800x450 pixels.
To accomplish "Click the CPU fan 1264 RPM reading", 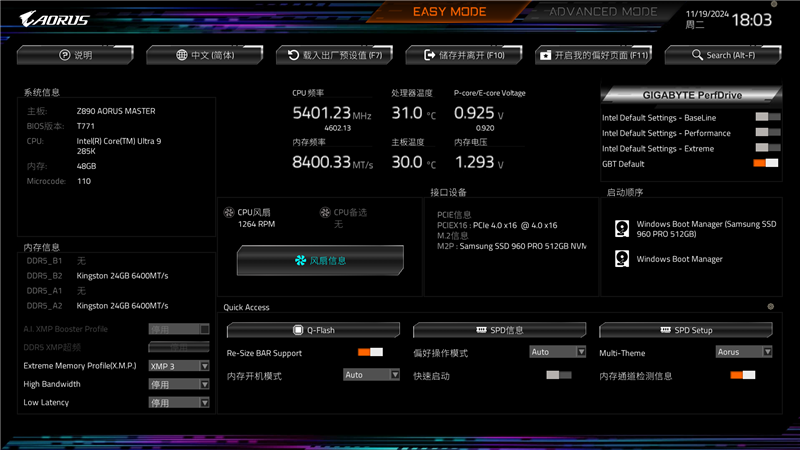I will [x=256, y=224].
